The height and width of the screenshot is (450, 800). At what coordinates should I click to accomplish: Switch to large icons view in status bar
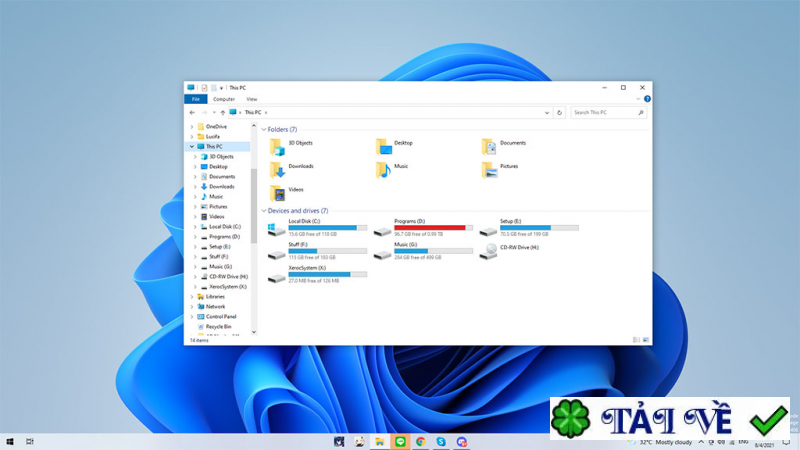645,340
